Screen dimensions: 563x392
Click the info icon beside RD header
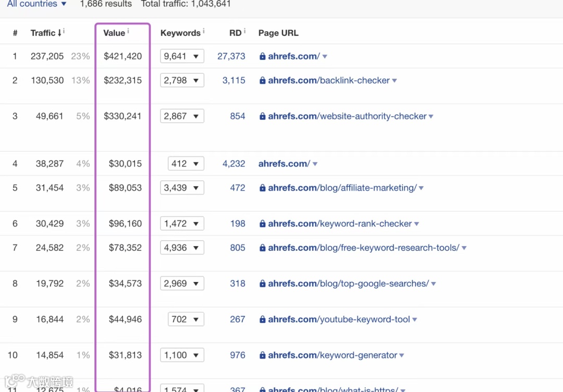click(244, 31)
